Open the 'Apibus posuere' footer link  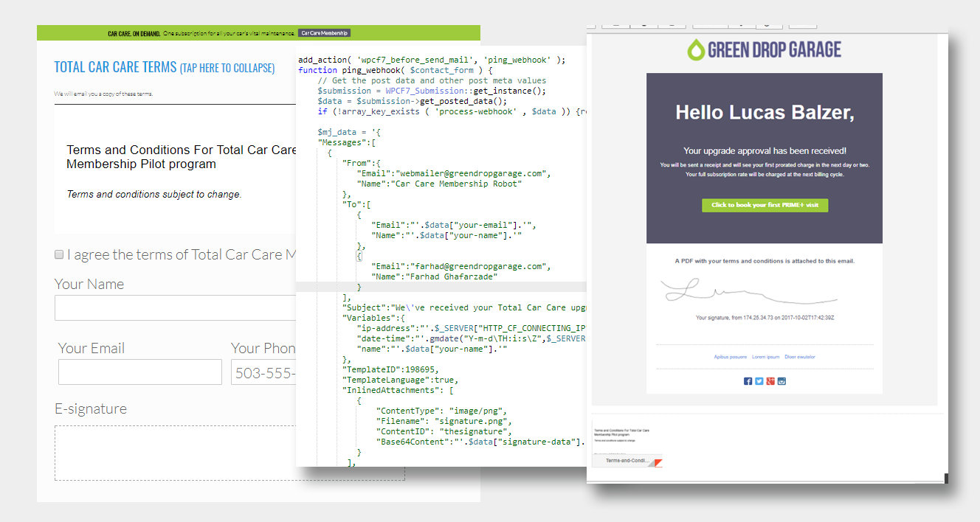(729, 357)
